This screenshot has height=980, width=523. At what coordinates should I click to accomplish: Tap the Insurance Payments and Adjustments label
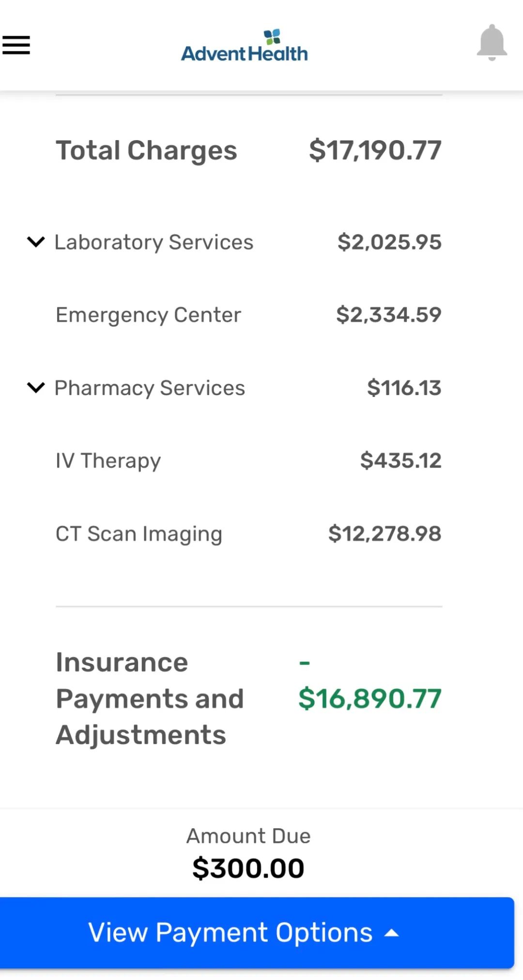click(x=150, y=698)
